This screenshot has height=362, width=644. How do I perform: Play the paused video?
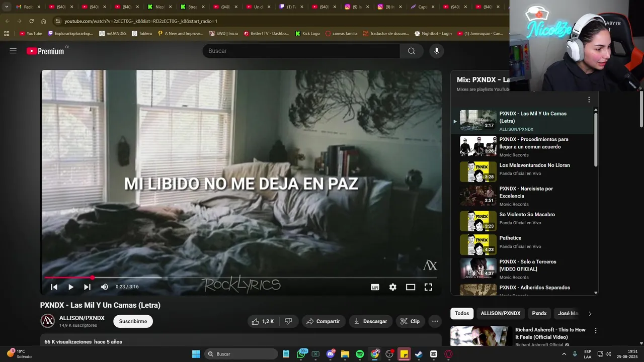tap(70, 287)
